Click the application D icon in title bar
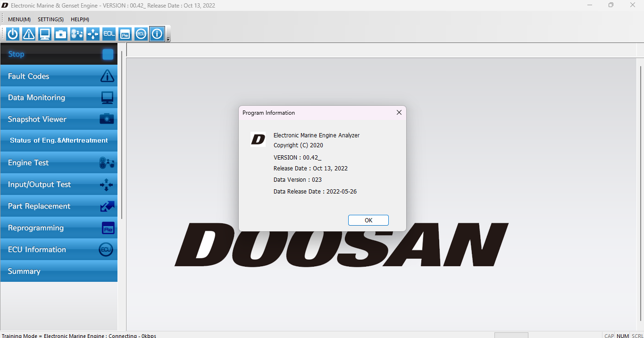Viewport: 644px width, 338px height. (5, 5)
